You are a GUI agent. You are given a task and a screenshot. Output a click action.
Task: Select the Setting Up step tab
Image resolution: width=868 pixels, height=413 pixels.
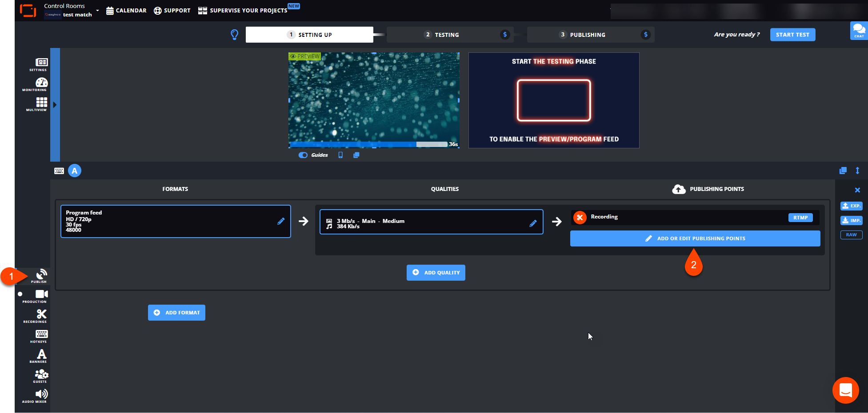(309, 35)
